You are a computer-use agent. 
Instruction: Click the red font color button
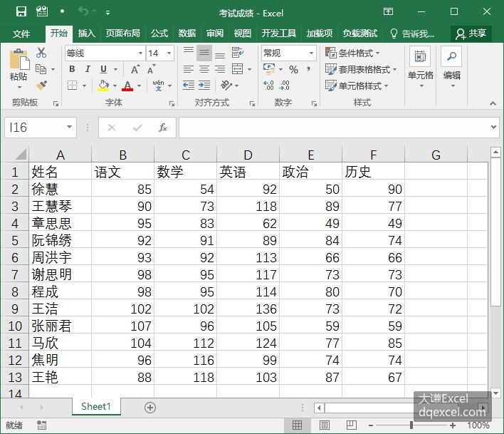[x=127, y=86]
